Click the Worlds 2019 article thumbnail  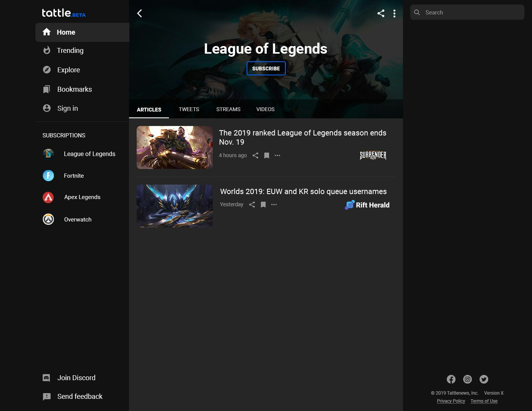tap(175, 206)
